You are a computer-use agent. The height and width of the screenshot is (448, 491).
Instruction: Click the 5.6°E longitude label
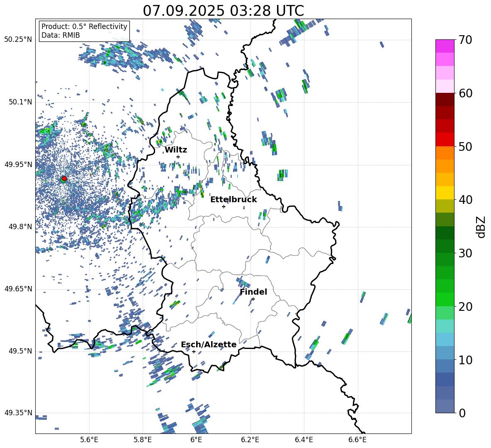coord(89,440)
